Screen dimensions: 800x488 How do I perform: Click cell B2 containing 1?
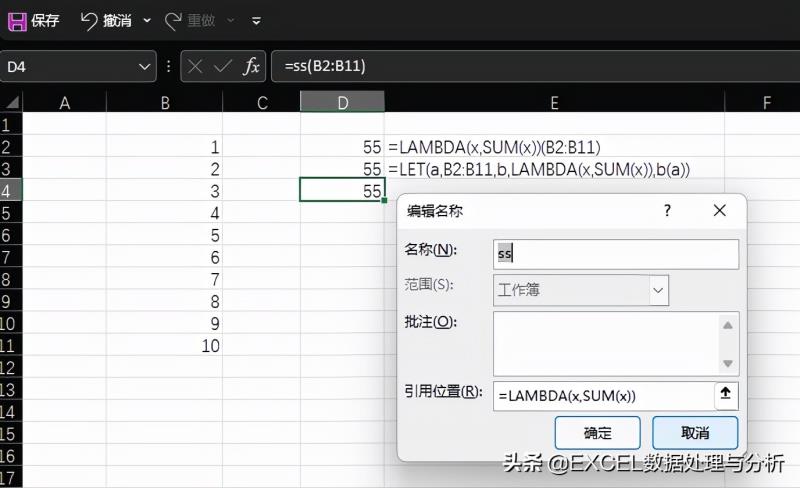164,147
